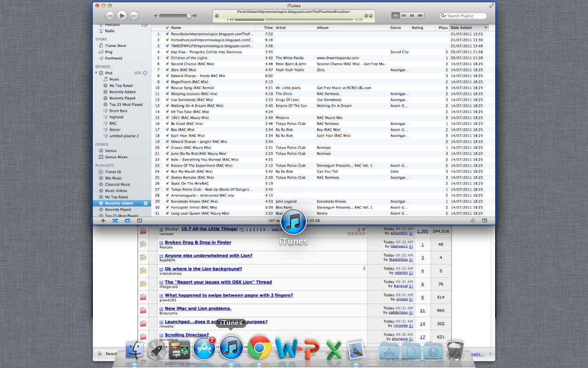Open the Applications folder stack in Dock

[388, 351]
